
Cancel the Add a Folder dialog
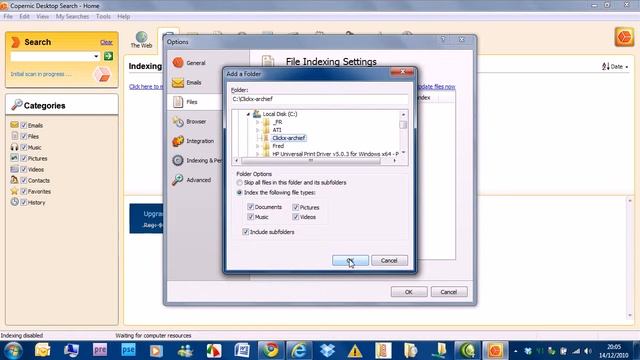pos(389,260)
